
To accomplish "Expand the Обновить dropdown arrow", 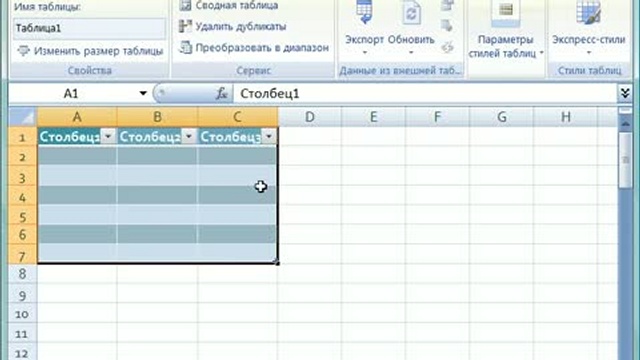I will click(x=411, y=53).
